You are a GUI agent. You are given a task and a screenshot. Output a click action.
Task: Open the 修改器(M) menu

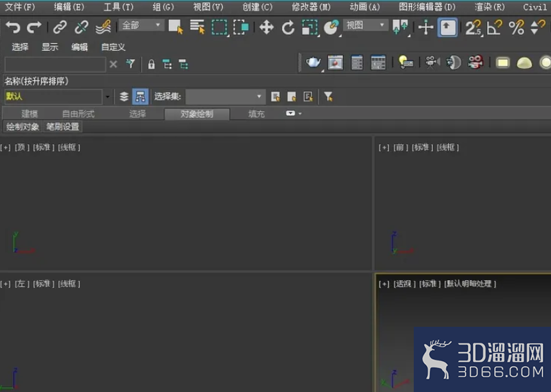point(311,7)
